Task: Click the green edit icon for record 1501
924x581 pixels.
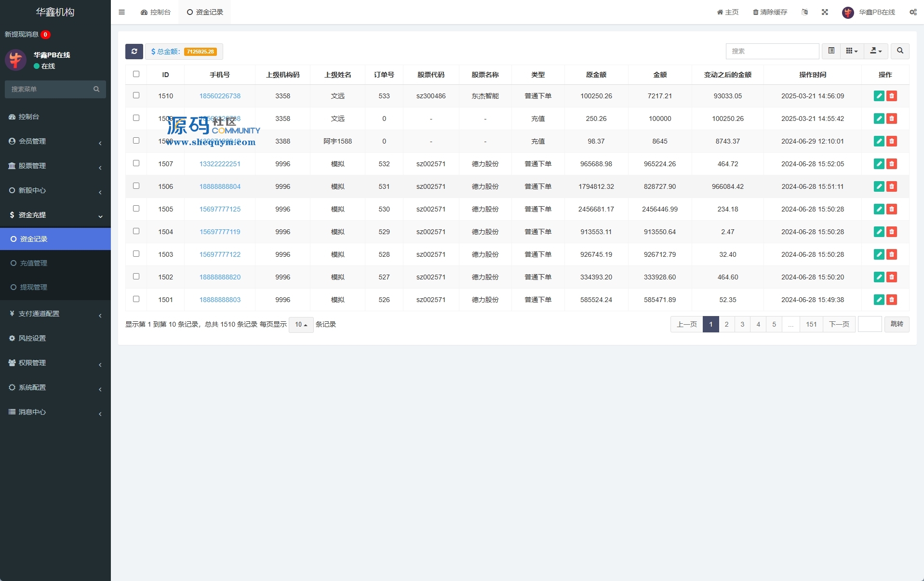Action: pyautogui.click(x=879, y=300)
